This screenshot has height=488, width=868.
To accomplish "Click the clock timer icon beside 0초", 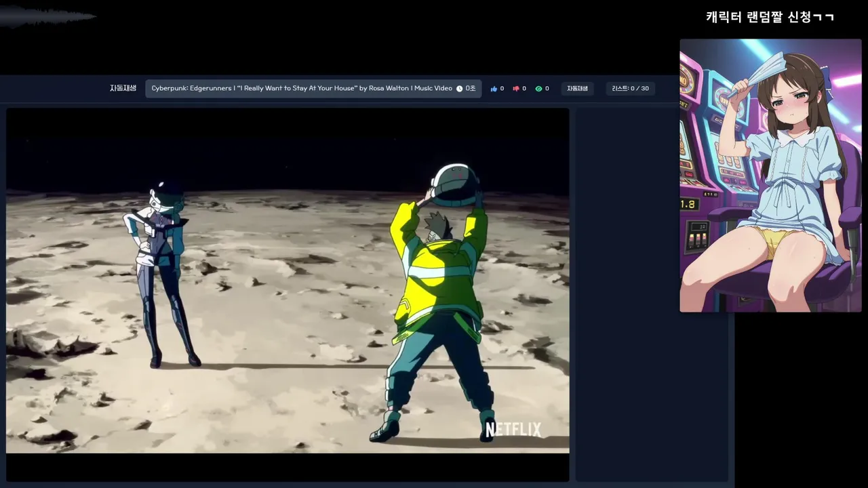I will click(x=459, y=89).
